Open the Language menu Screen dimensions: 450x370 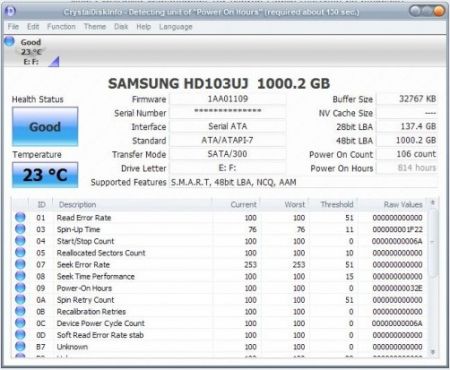pyautogui.click(x=176, y=27)
